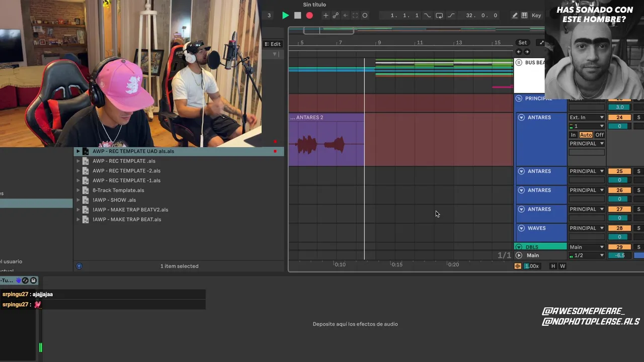Unfold the WAVES track arrow
This screenshot has height=362, width=644.
521,228
